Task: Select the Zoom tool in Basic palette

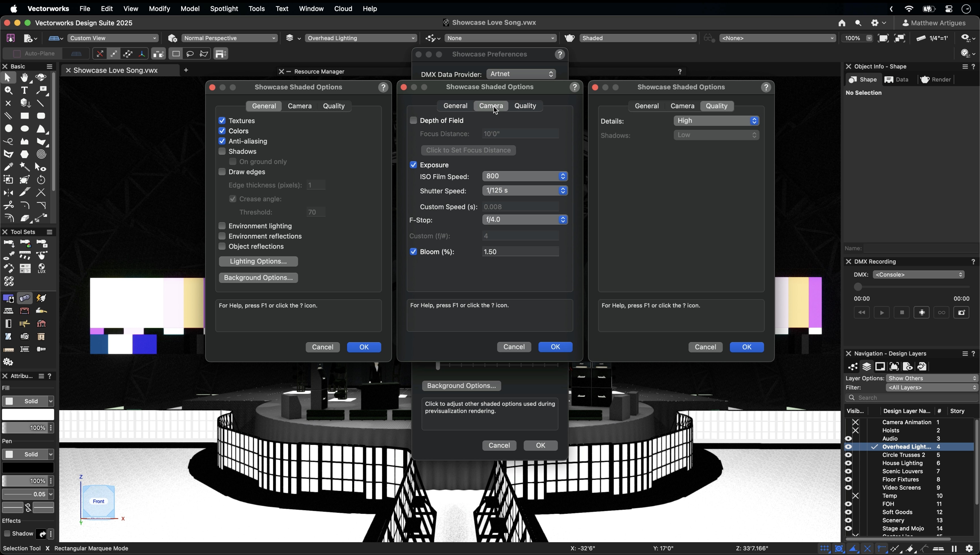Action: click(x=8, y=90)
